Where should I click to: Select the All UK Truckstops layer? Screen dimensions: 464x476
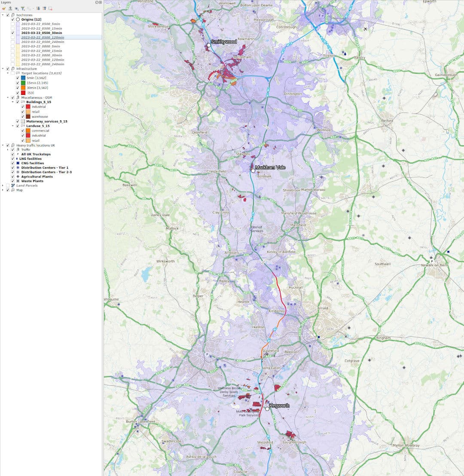pyautogui.click(x=36, y=154)
